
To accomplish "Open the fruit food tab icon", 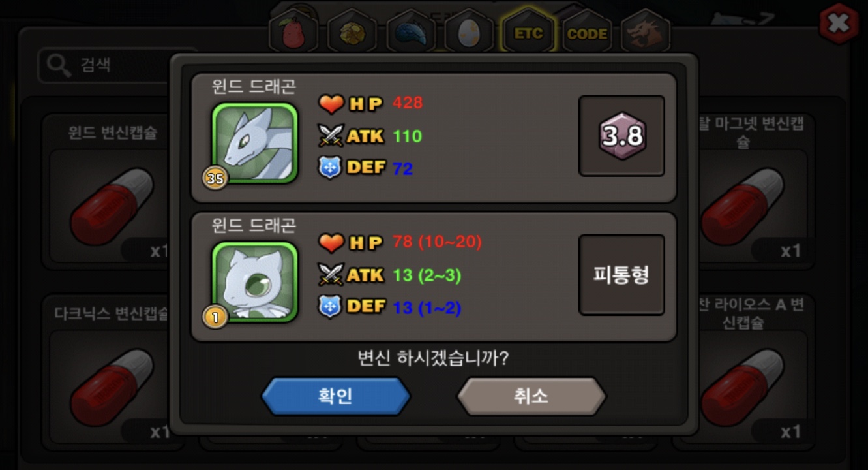I will 293,33.
